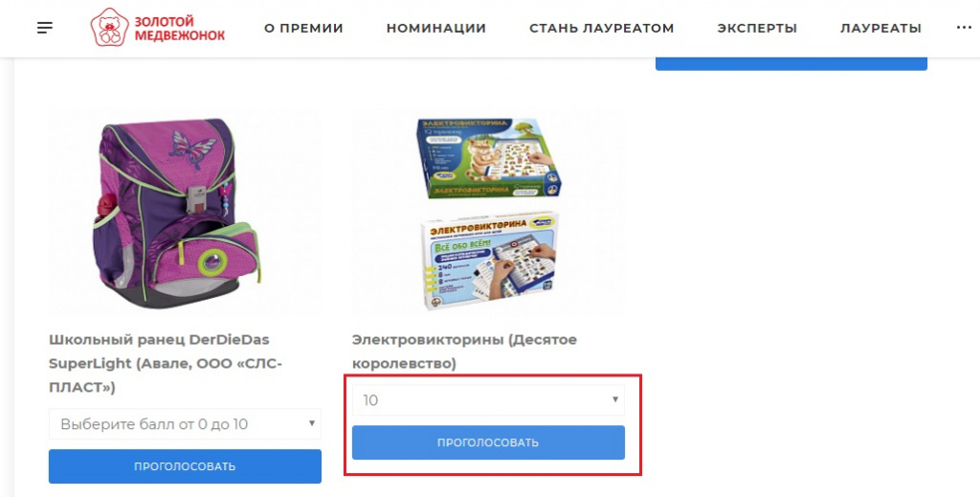The height and width of the screenshot is (497, 980).
Task: Click the Золотой Медвежонок logo text
Action: (179, 28)
